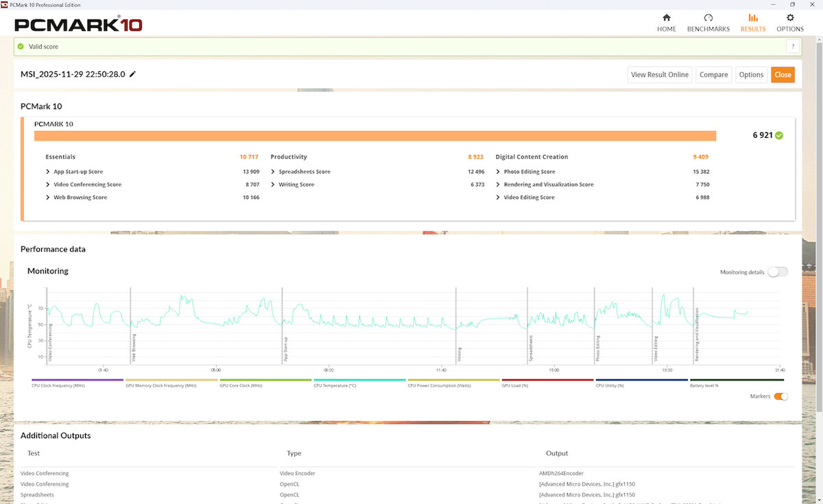
Task: Click the question mark help icon
Action: click(x=793, y=47)
